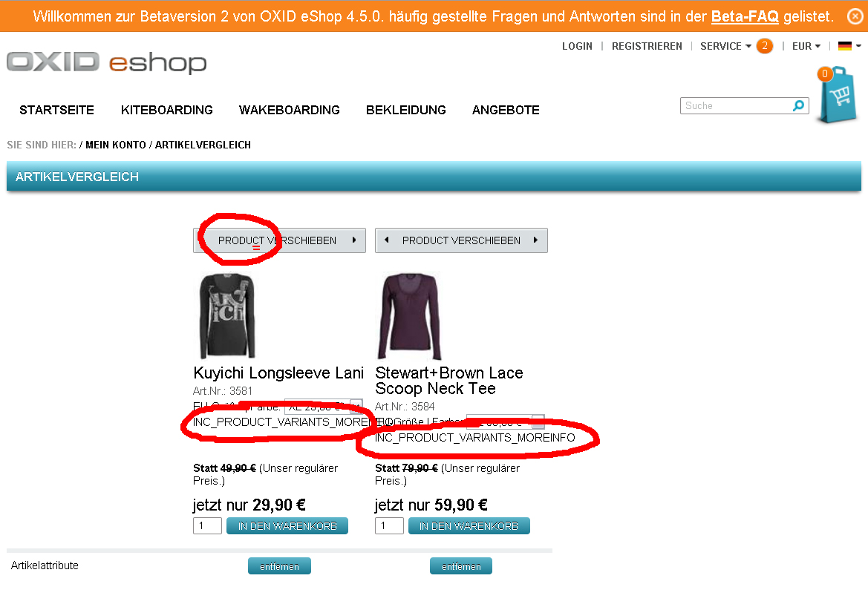This screenshot has width=868, height=610.
Task: Move first product right with arrow
Action: coord(354,240)
